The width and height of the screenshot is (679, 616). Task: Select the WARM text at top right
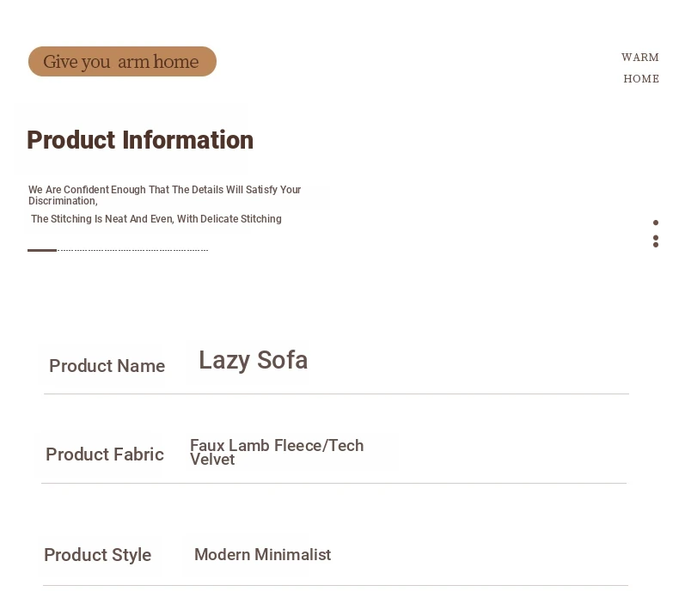[640, 58]
